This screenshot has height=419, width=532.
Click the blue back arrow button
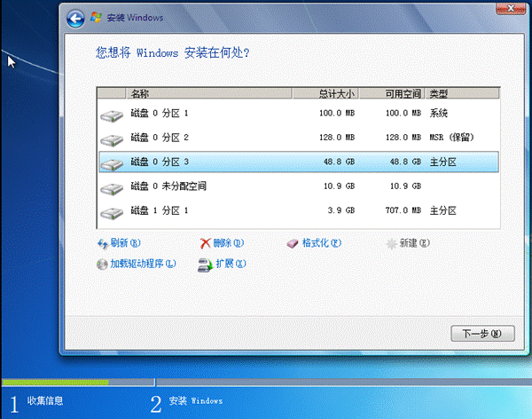(x=75, y=19)
